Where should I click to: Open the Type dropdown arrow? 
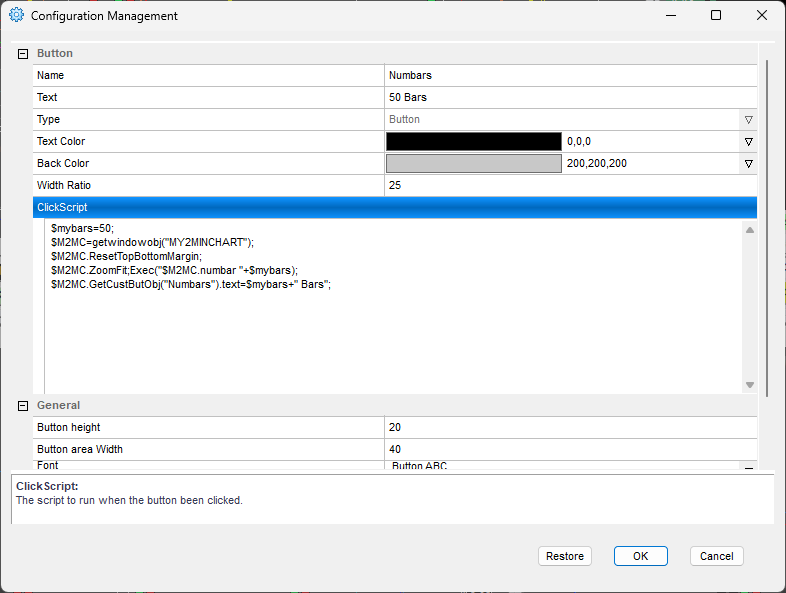point(748,120)
